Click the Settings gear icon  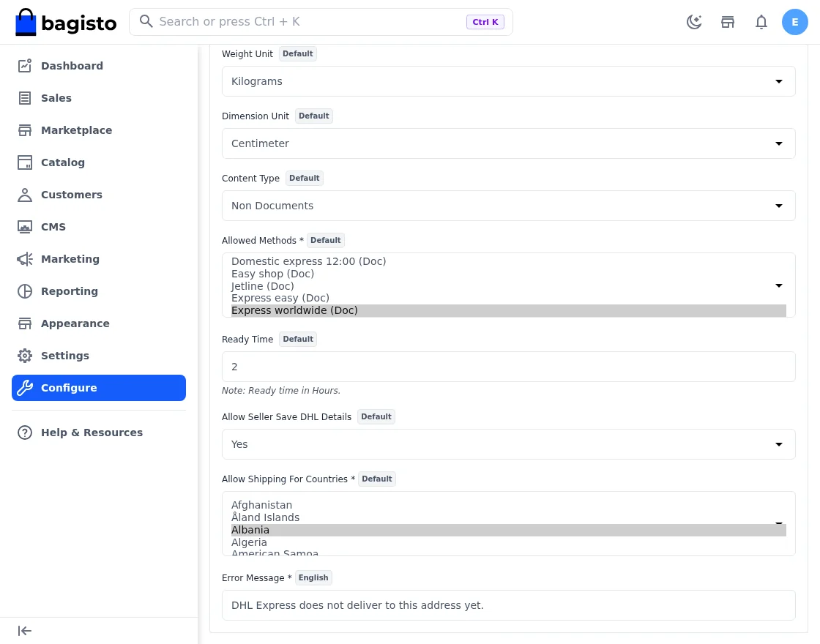(25, 356)
